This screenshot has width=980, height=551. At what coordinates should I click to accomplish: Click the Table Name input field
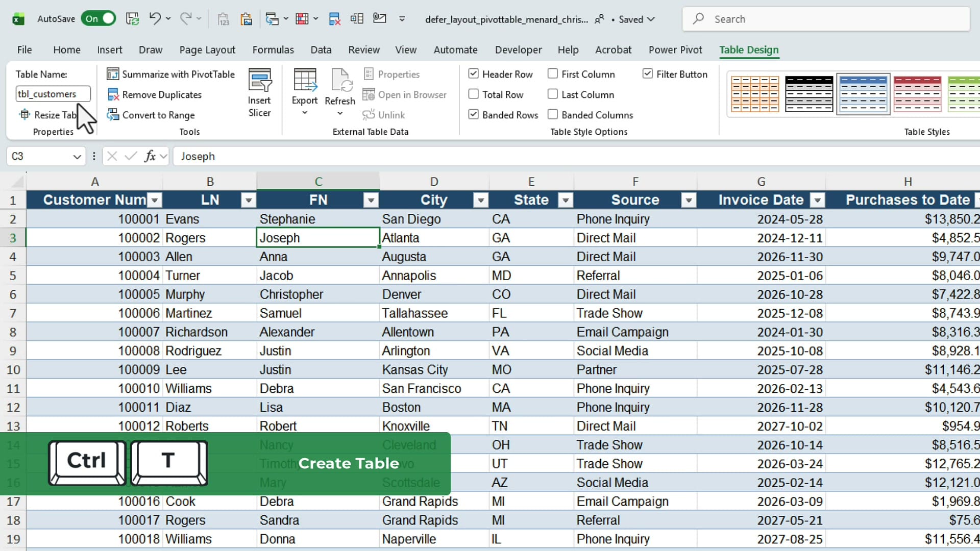[x=53, y=94]
